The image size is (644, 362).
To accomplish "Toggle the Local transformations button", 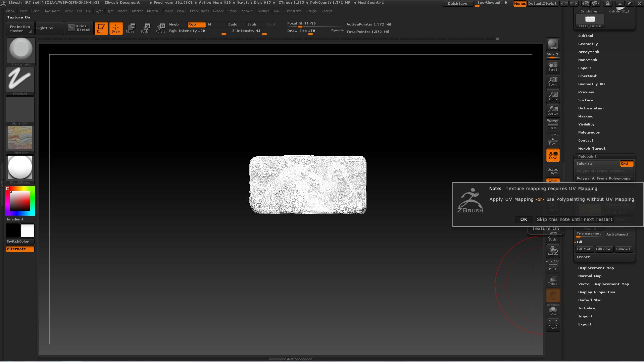I will [x=553, y=155].
